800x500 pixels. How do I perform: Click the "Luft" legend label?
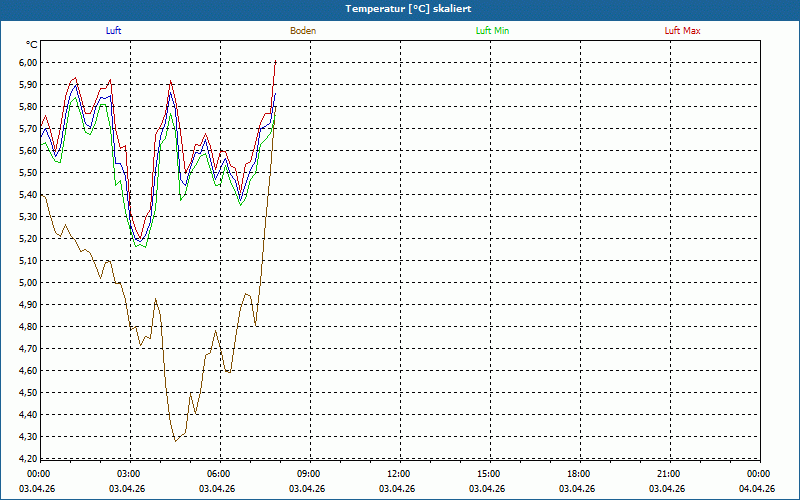click(113, 31)
